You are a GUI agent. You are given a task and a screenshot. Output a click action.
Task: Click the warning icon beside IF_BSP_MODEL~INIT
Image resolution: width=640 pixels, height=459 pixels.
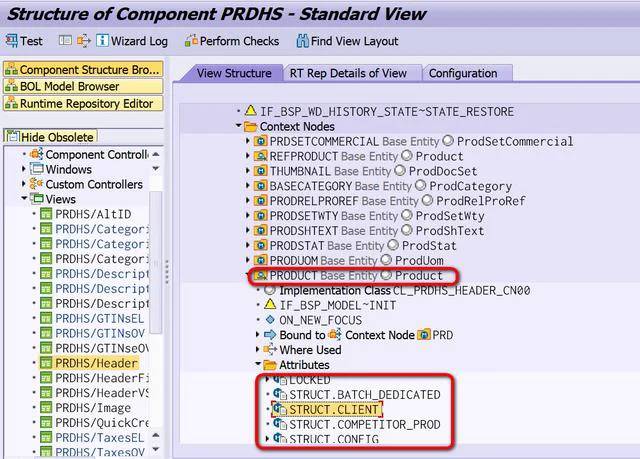point(270,303)
